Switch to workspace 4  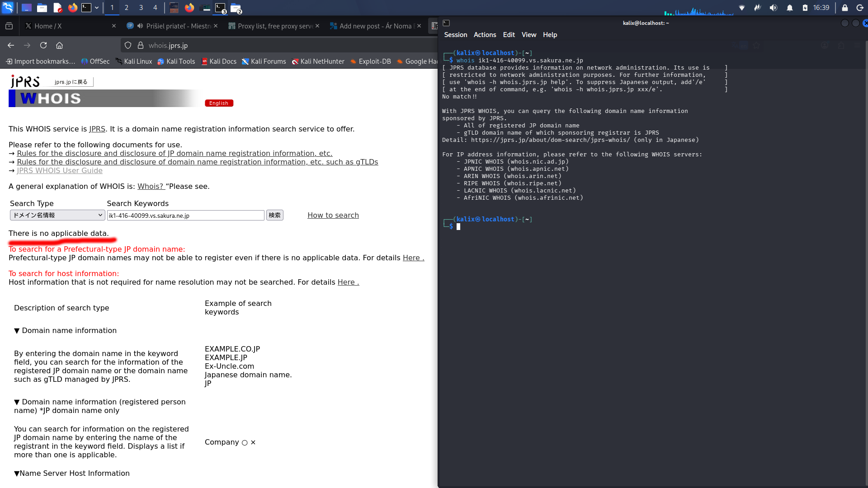tap(155, 8)
